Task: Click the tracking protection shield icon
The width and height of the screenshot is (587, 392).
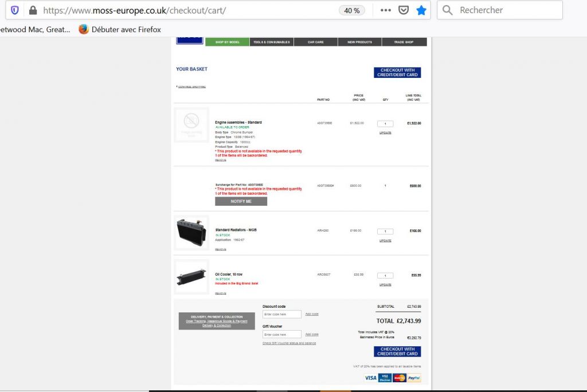Action: coord(14,10)
